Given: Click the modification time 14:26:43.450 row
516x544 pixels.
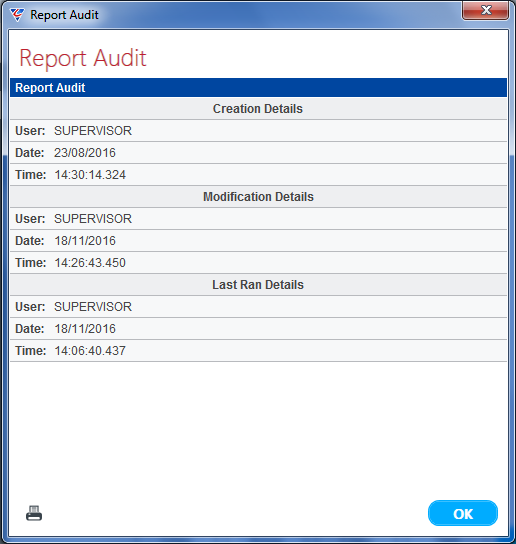Looking at the screenshot, I should (258, 263).
